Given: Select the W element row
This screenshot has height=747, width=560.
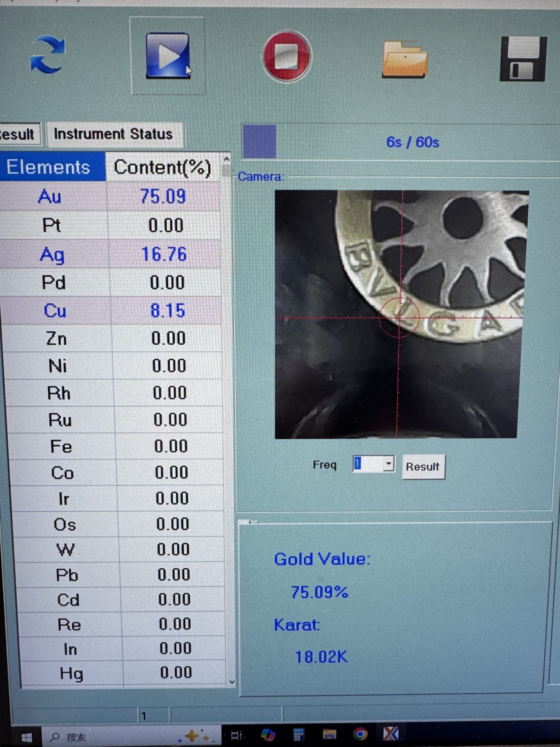Looking at the screenshot, I should tap(119, 549).
